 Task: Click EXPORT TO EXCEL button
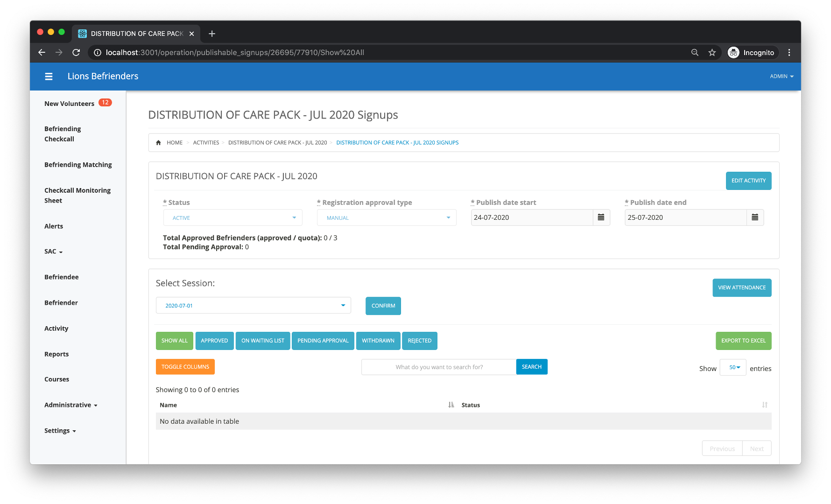[743, 341]
